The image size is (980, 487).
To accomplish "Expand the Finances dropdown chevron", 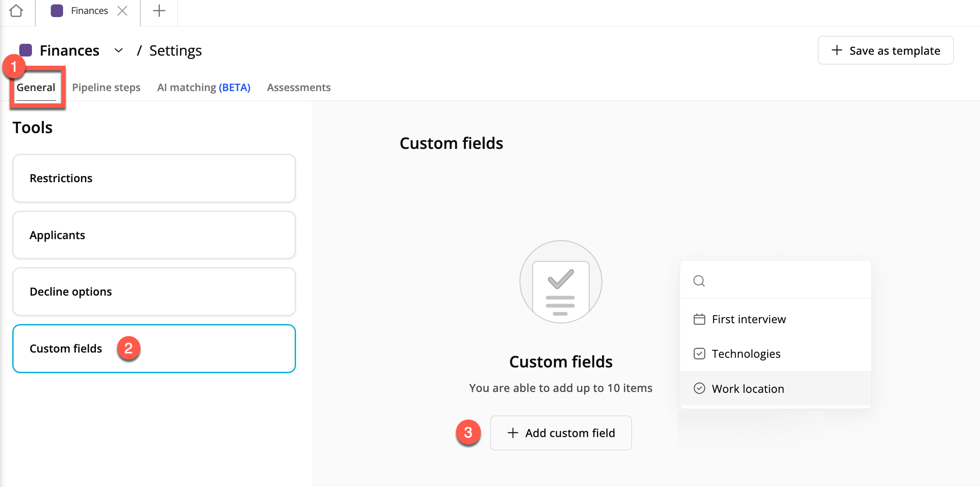I will point(118,50).
